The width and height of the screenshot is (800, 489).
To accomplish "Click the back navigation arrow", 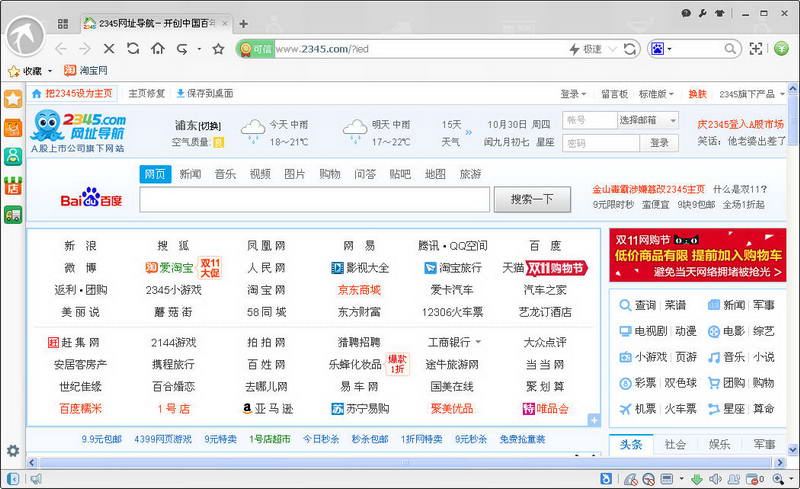I will click(x=61, y=49).
